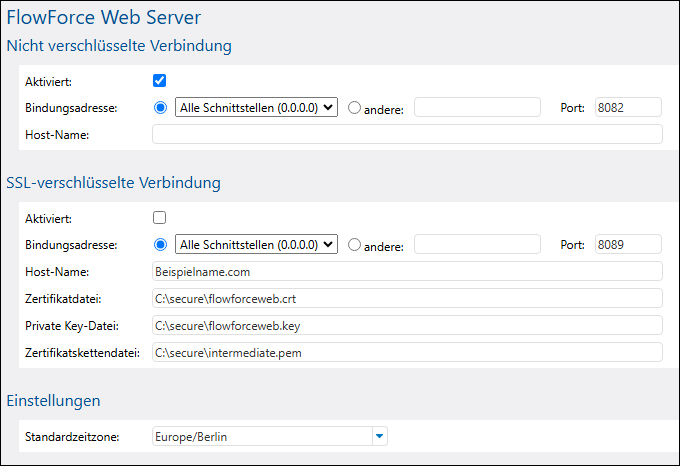
Task: Click the Zertifikatdatei field with flowforceweb.crt
Action: 407,298
